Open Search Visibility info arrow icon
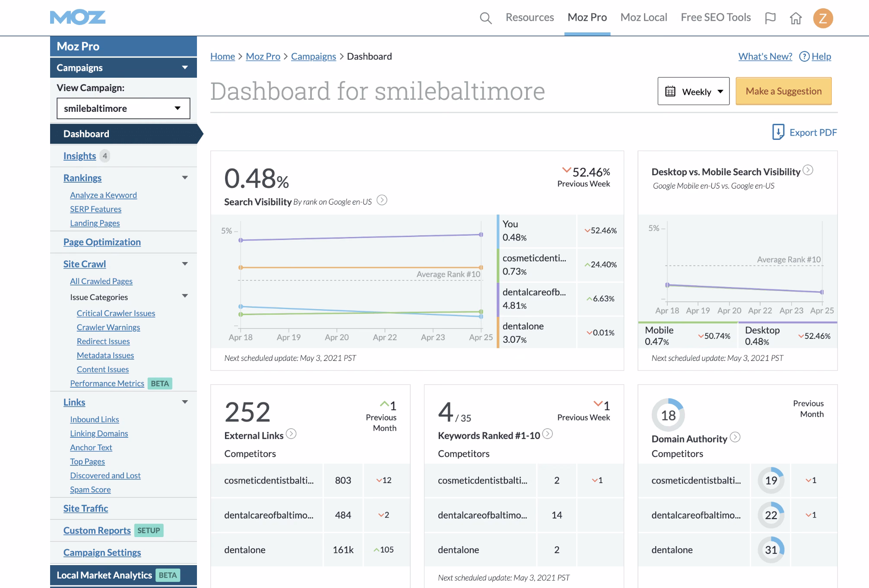Viewport: 869px width, 588px height. (x=382, y=200)
